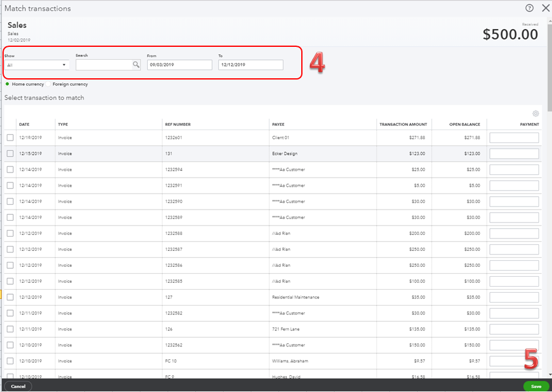Tick checkbox for invoice 1232582
Screen dimensions: 552x392
(10, 313)
